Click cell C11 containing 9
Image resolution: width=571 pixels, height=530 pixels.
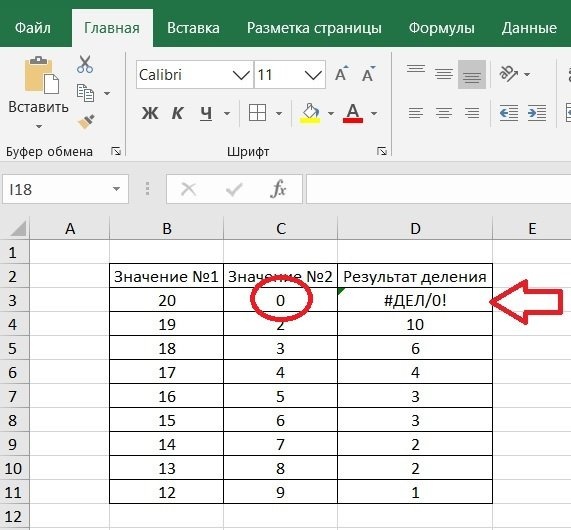280,492
